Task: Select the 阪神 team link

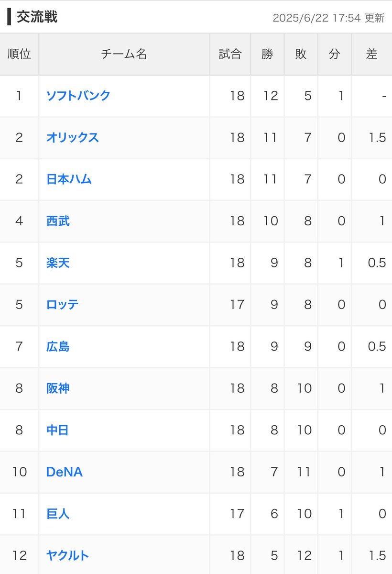Action: coord(58,388)
